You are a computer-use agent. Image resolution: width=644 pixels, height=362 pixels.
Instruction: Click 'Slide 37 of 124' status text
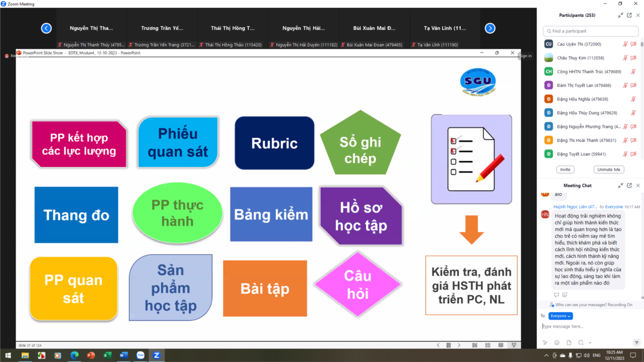pyautogui.click(x=30, y=345)
